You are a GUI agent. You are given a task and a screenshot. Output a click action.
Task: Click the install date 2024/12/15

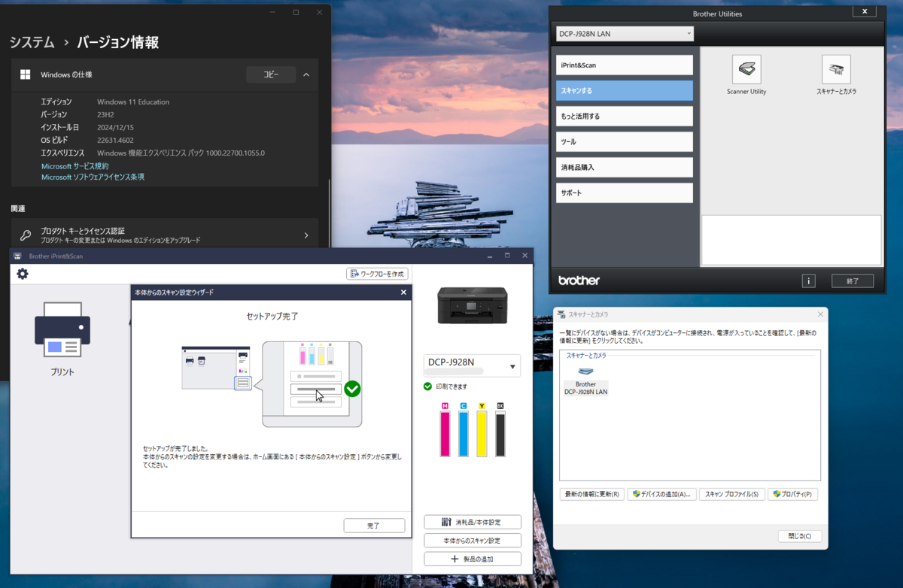point(115,127)
